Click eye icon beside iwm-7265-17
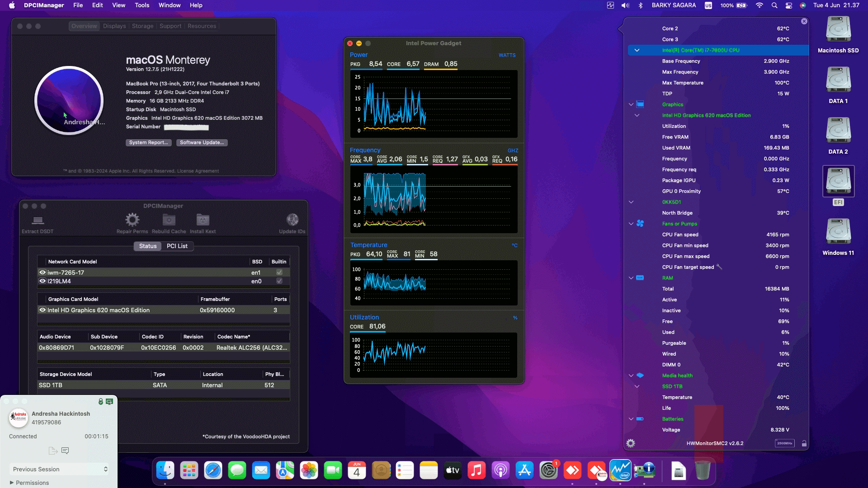Viewport: 868px width, 488px height. click(x=42, y=272)
